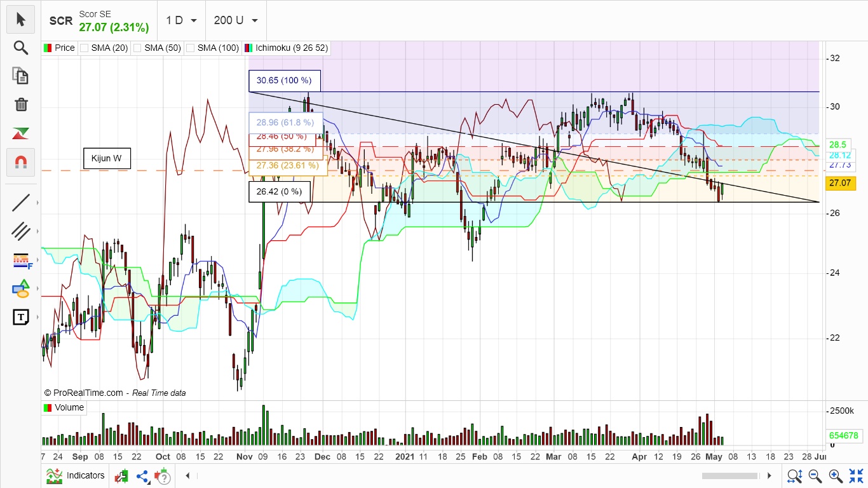
Task: Click the SCR ticker symbol button
Action: [61, 21]
